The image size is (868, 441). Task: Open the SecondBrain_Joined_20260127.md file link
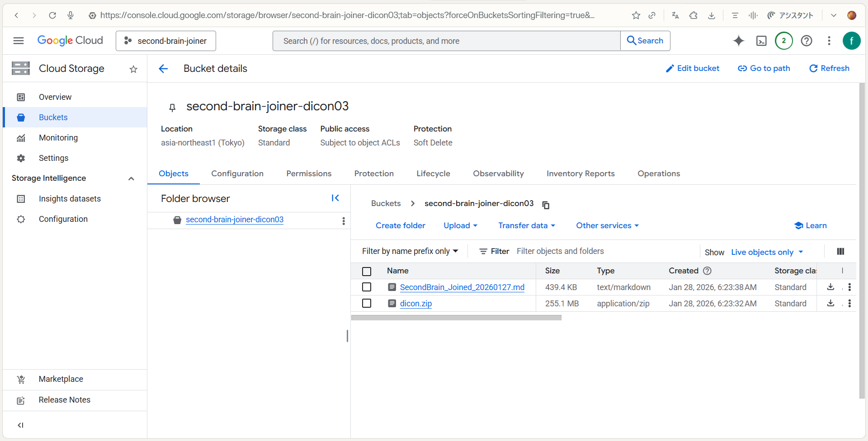(462, 287)
